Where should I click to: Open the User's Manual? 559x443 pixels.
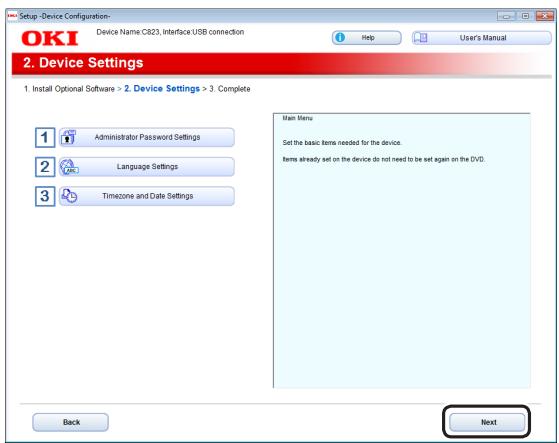482,38
